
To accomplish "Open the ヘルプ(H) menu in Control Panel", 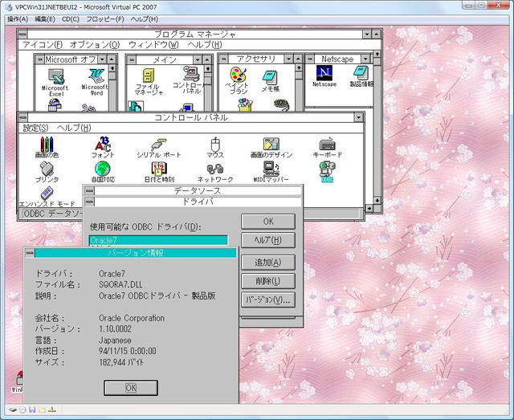I will pyautogui.click(x=74, y=128).
